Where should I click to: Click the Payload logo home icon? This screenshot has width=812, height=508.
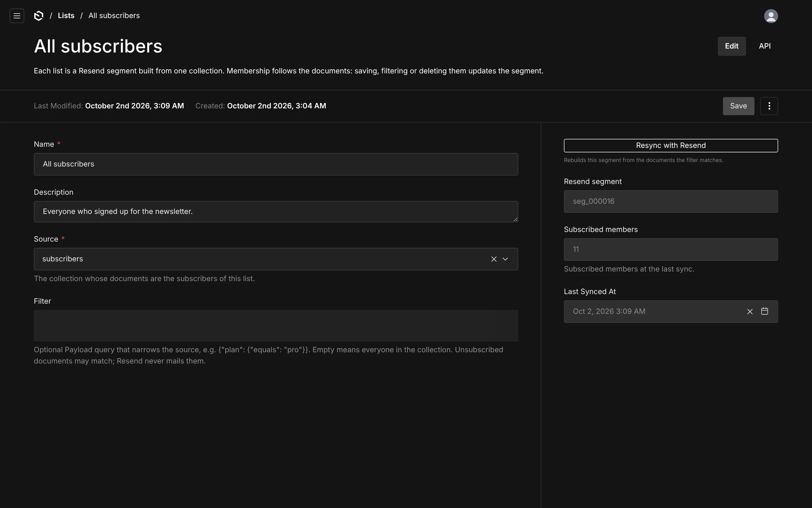(x=39, y=16)
